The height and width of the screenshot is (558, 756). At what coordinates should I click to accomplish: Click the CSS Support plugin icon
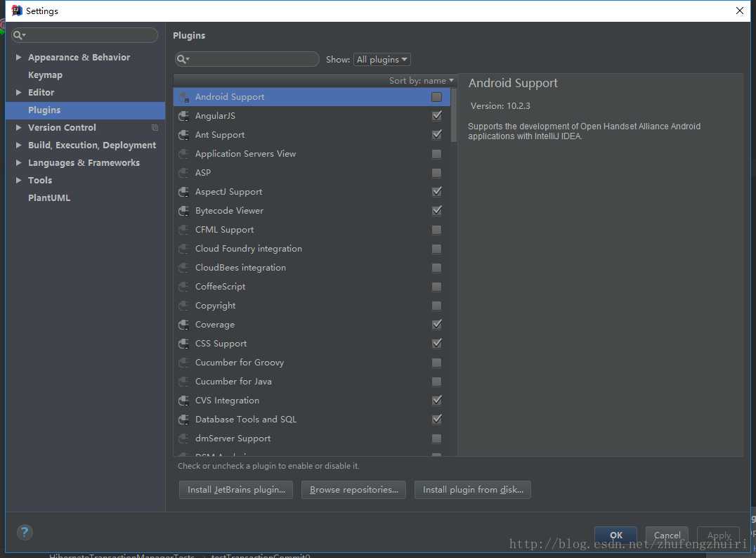(183, 344)
